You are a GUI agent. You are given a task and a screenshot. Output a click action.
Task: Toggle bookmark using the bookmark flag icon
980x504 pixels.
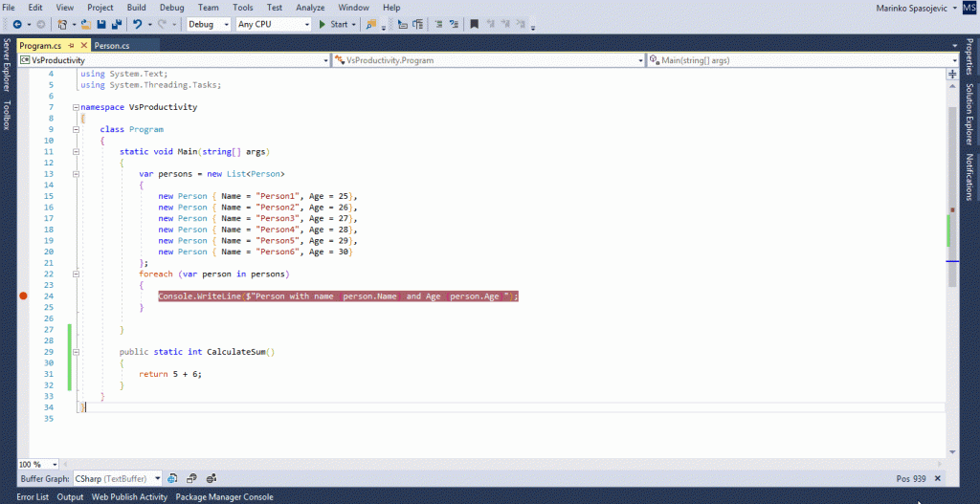click(x=473, y=24)
